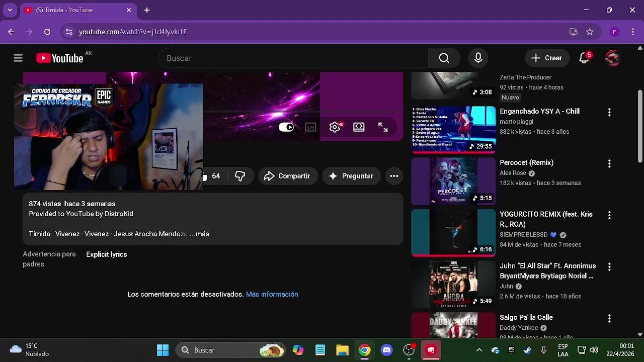Open the notifications bell
Screen dimensions: 644x362
point(584,58)
